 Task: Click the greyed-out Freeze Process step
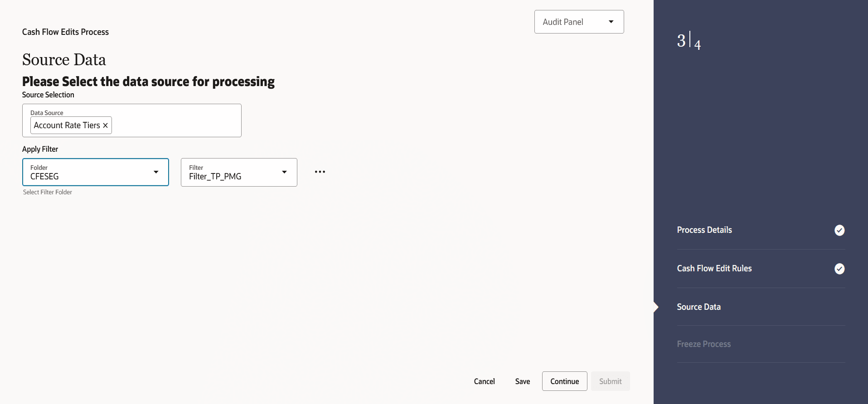(703, 344)
